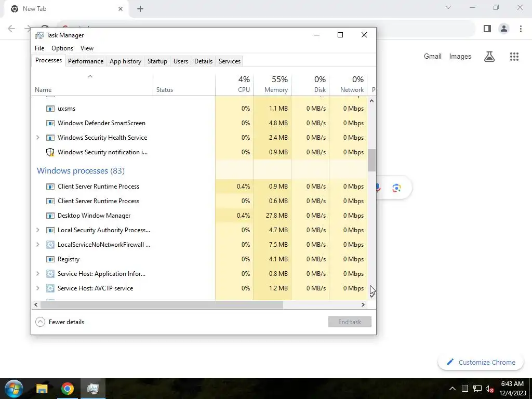Switch to the Performance tab

pos(86,61)
